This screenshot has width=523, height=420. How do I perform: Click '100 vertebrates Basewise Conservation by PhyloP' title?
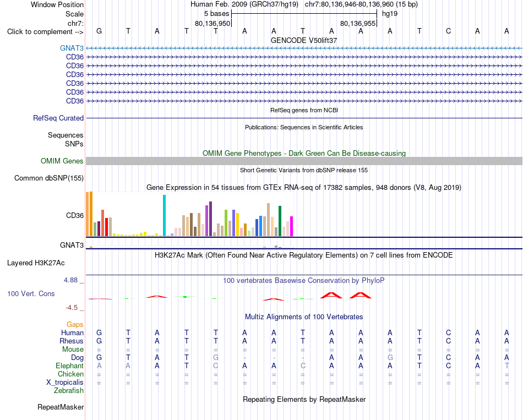pyautogui.click(x=304, y=281)
